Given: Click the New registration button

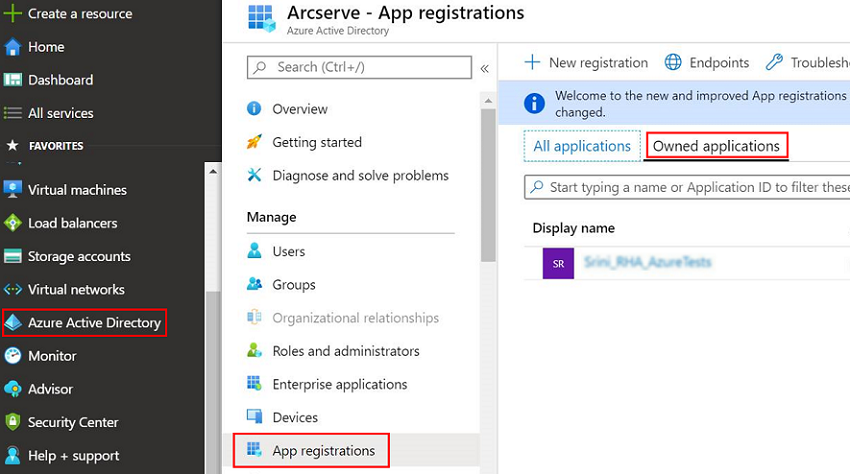Looking at the screenshot, I should point(586,62).
